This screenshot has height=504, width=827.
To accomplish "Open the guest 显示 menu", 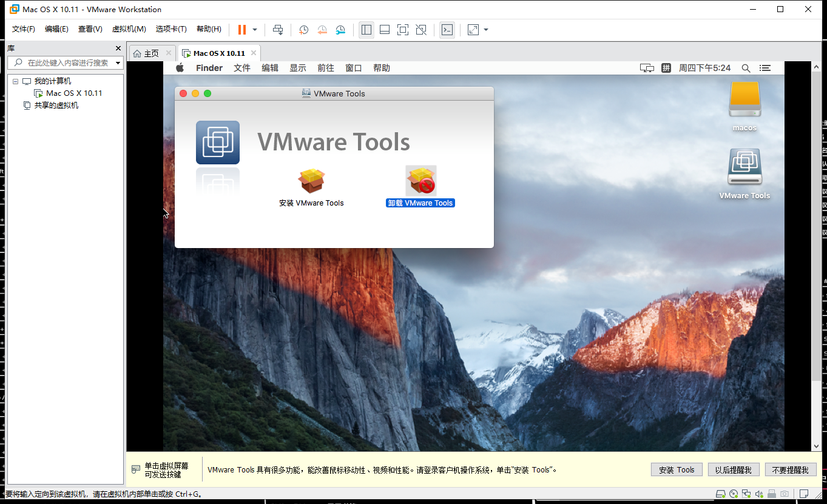I will [x=298, y=68].
